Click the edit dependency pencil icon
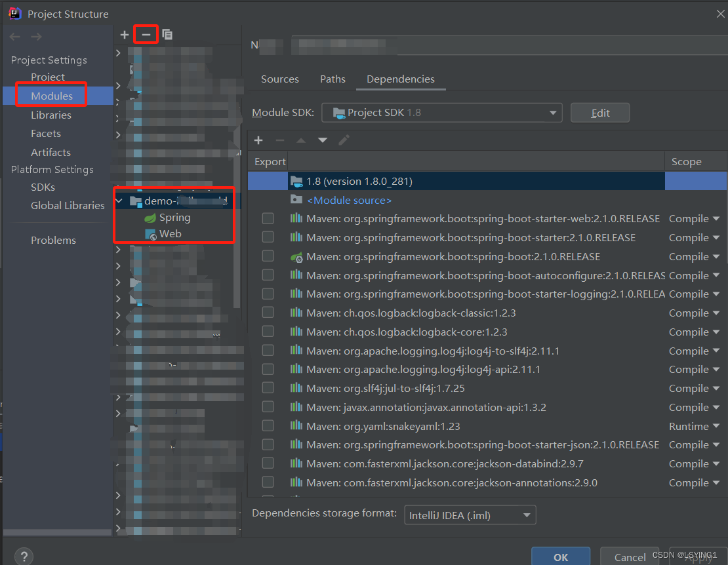The height and width of the screenshot is (565, 728). [x=344, y=140]
